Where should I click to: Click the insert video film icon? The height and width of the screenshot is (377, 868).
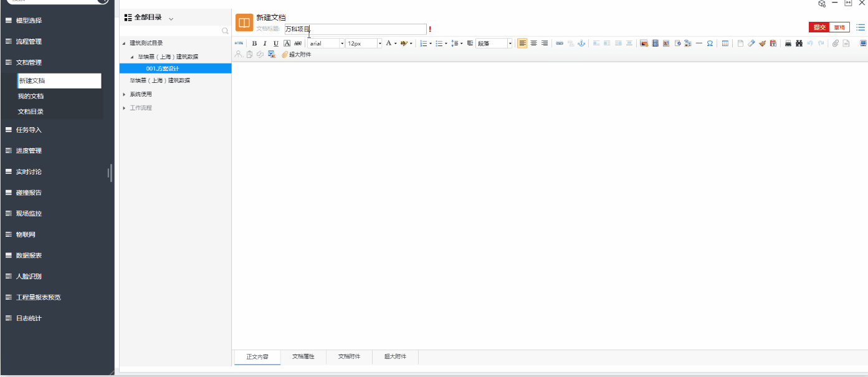(655, 44)
